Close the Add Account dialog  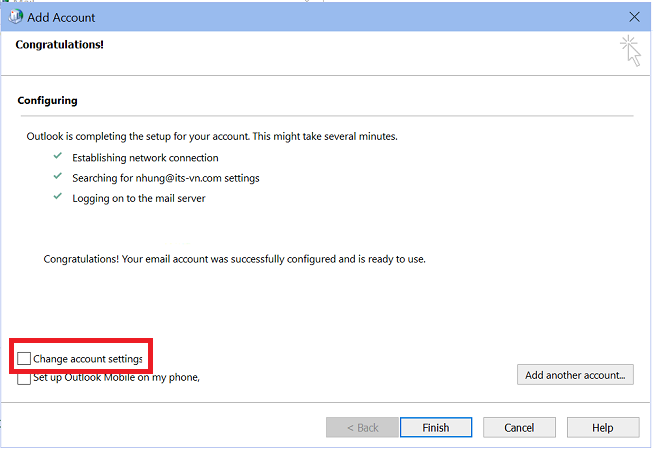[634, 17]
